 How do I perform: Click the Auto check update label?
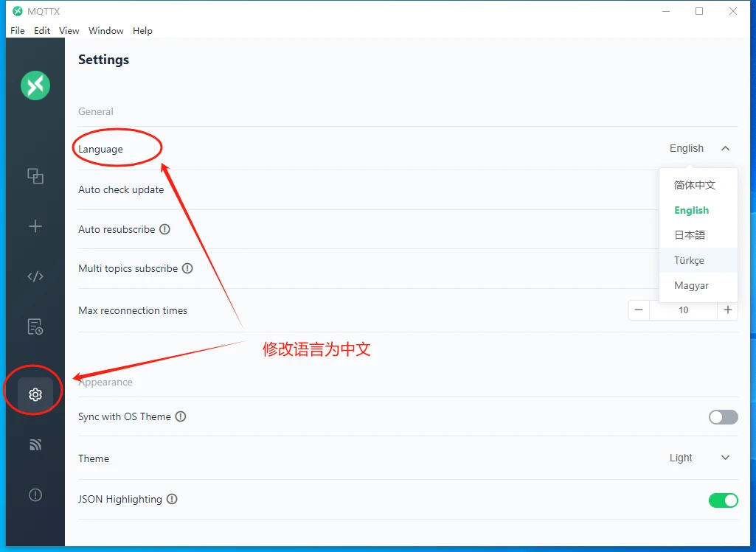121,189
